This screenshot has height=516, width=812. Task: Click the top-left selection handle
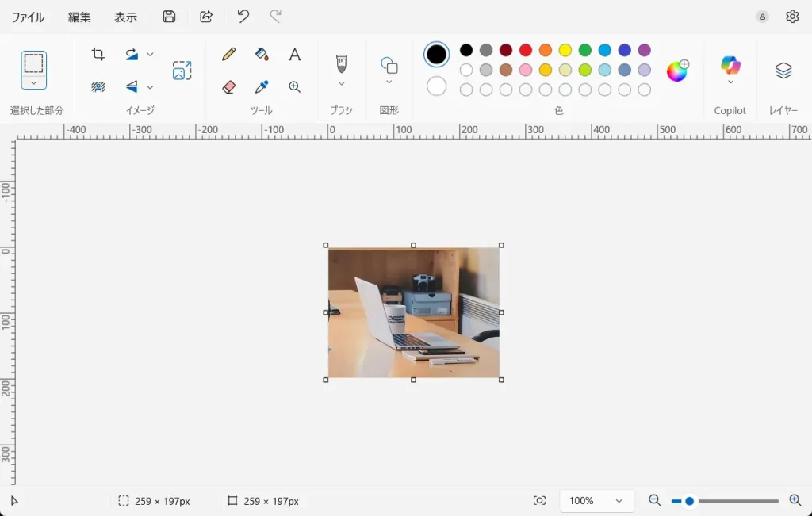point(326,246)
